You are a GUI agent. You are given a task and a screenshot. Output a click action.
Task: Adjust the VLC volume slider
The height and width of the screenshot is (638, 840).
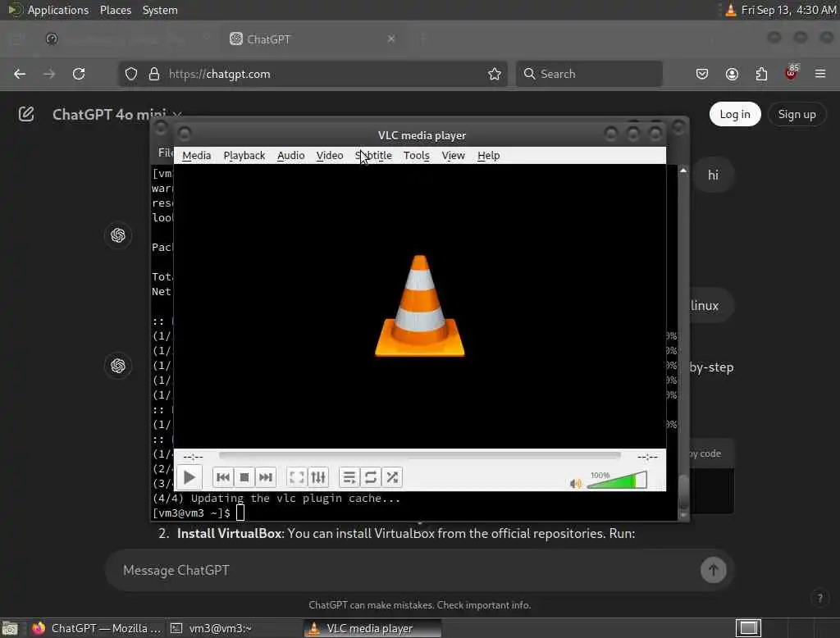(617, 480)
